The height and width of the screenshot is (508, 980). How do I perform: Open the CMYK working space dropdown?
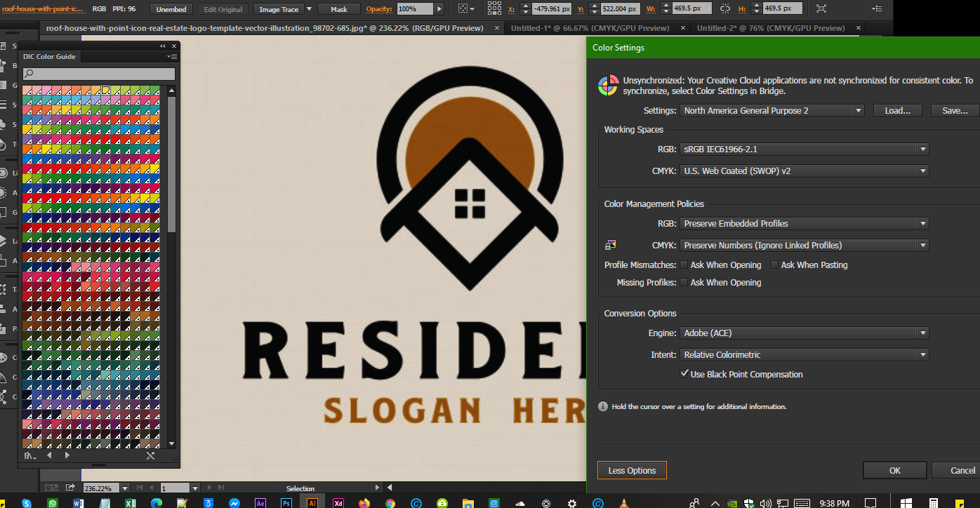tap(804, 171)
